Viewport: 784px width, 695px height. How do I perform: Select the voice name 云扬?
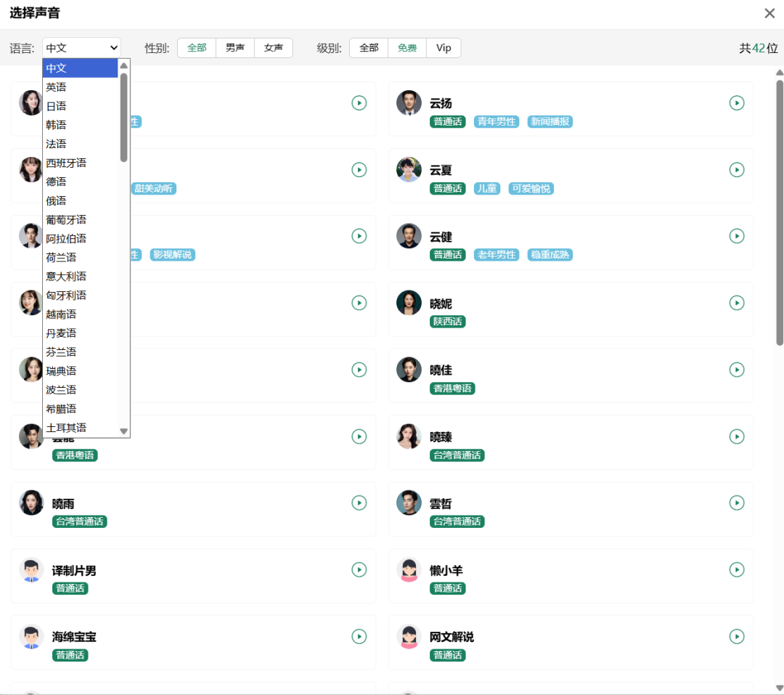(441, 104)
